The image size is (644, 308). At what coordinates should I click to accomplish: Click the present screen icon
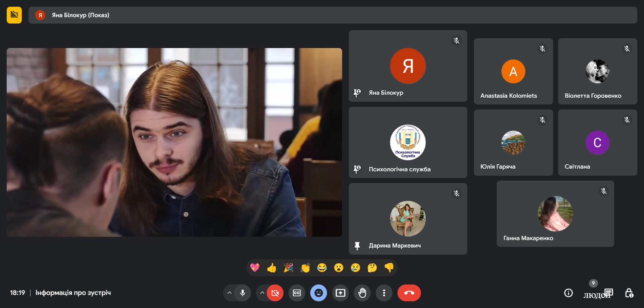[x=340, y=293]
